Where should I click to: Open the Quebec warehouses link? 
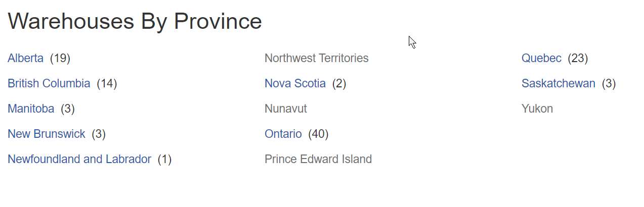[541, 58]
